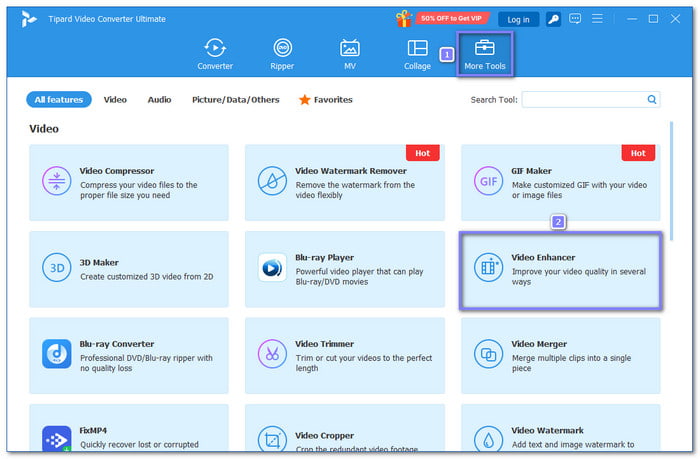
Task: Show Favorites tools list
Action: click(326, 100)
